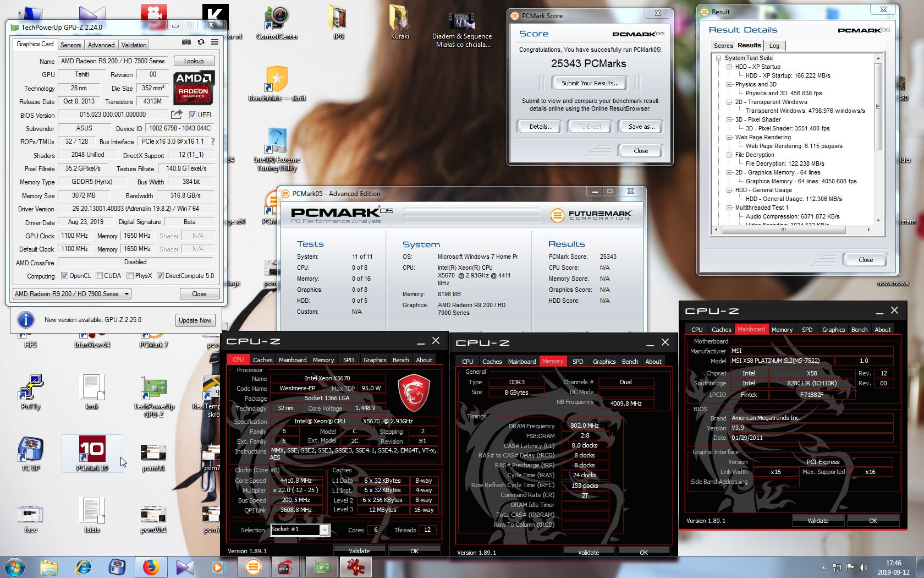This screenshot has width=924, height=578.
Task: Select the TechPowerUp GPU-Z desktop shortcut
Action: 154,396
